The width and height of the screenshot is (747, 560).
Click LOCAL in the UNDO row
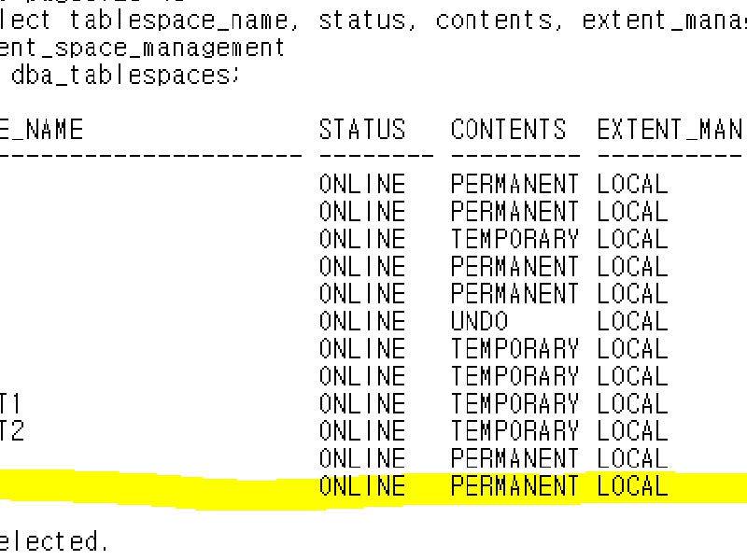[x=632, y=321]
